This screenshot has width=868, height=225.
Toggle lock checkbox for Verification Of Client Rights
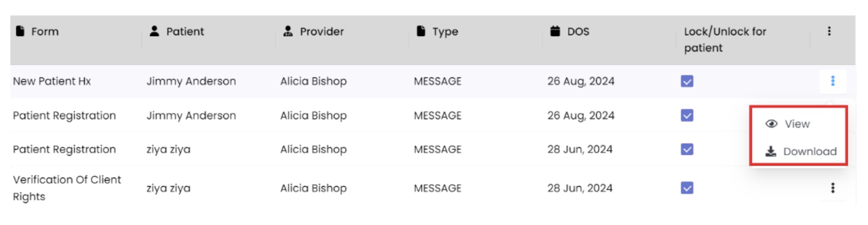687,188
